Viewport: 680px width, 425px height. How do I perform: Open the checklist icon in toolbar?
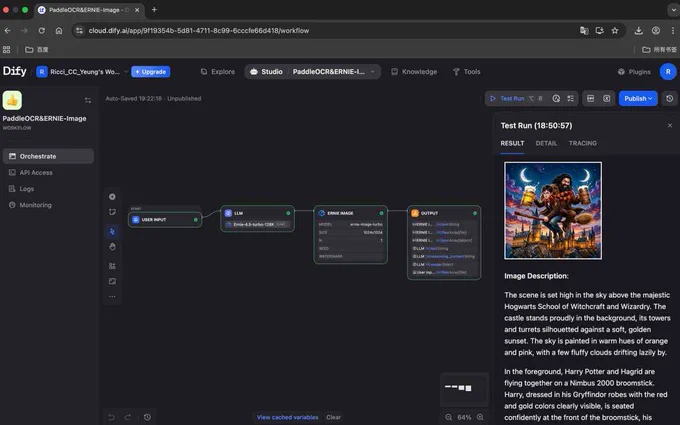pyautogui.click(x=571, y=98)
